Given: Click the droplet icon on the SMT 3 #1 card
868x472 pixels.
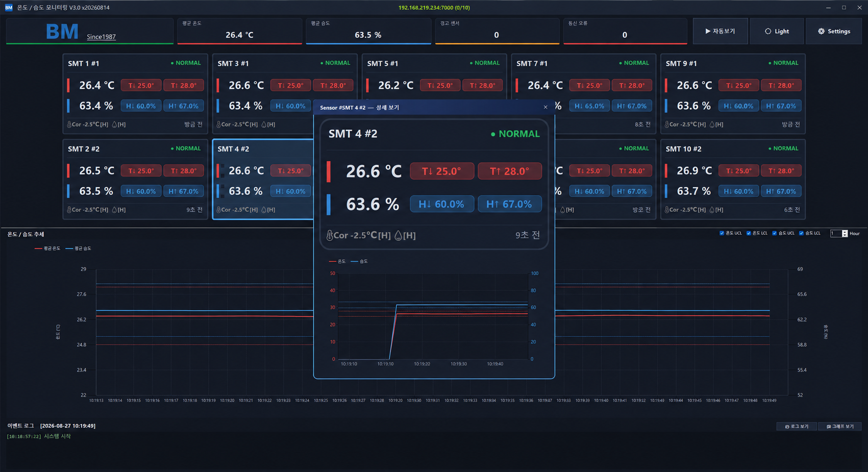Looking at the screenshot, I should tap(264, 125).
